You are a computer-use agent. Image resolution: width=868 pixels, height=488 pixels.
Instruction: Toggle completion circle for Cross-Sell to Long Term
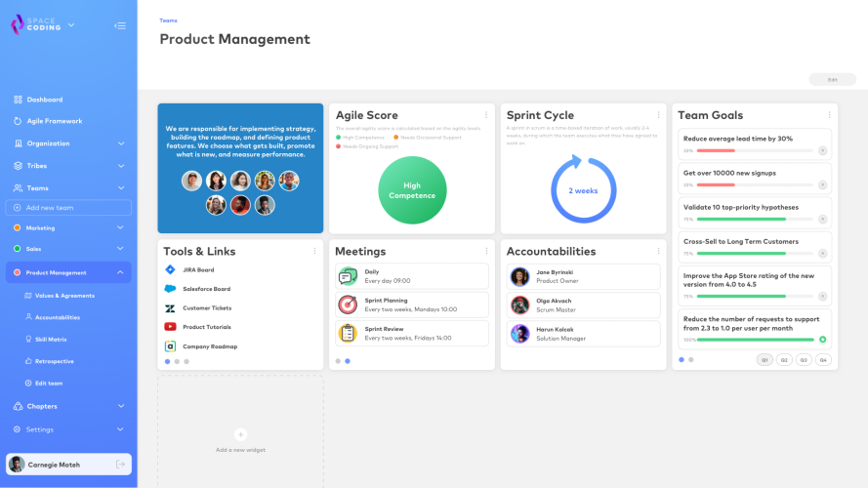[823, 254]
